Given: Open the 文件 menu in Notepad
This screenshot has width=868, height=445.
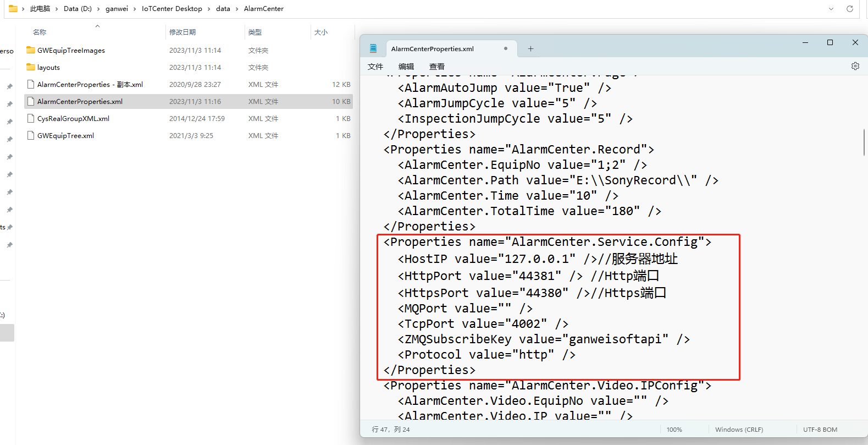Looking at the screenshot, I should (375, 67).
